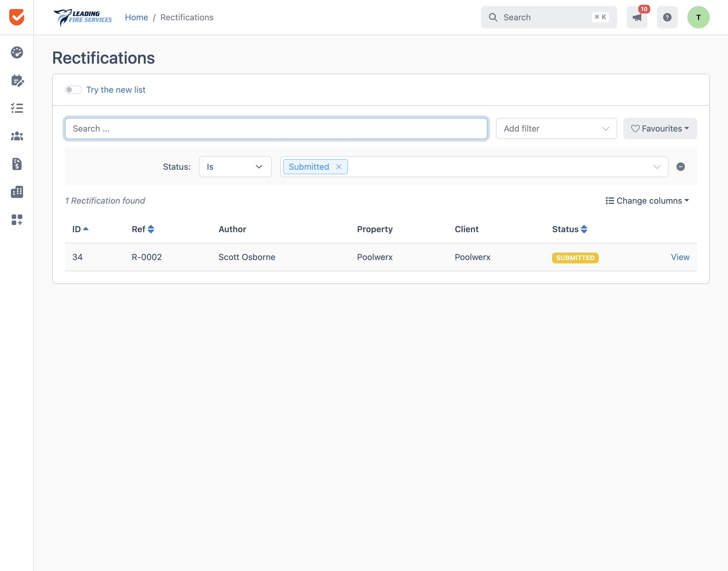Toggle the Try the new list switch
The height and width of the screenshot is (571, 728).
coord(73,90)
